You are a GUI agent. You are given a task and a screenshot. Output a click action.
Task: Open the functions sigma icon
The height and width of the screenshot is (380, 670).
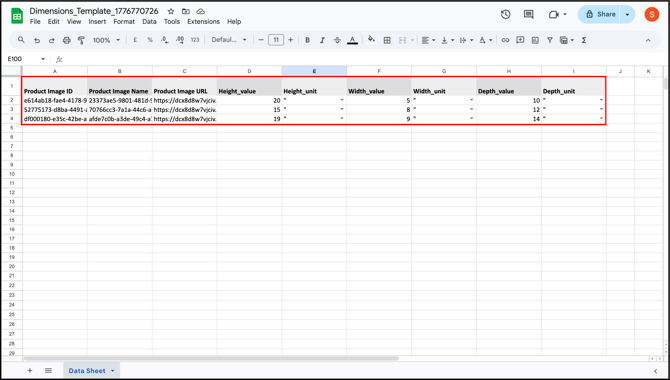pyautogui.click(x=584, y=40)
